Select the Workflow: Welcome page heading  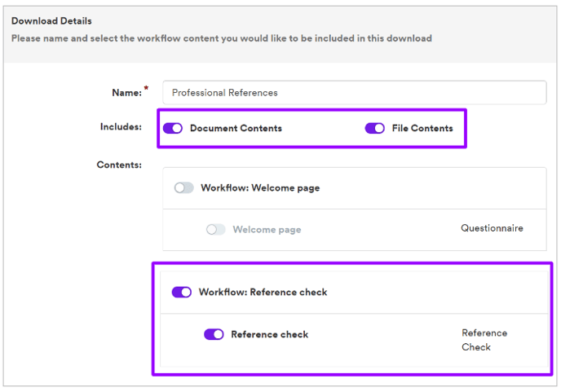coord(260,187)
